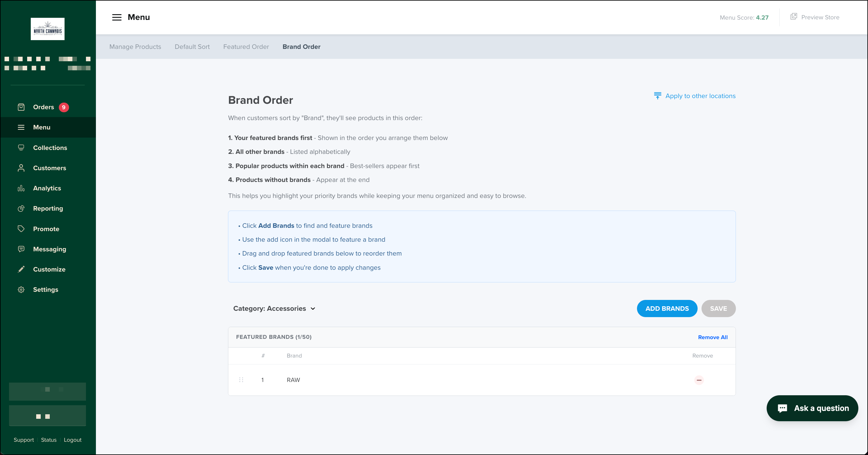Click the Status link in footer
868x455 pixels.
point(49,440)
